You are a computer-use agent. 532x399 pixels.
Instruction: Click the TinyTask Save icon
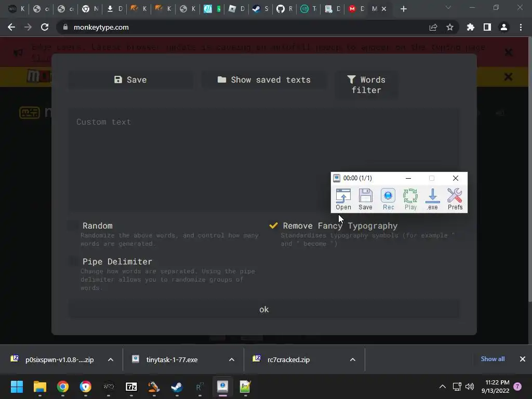pyautogui.click(x=365, y=199)
